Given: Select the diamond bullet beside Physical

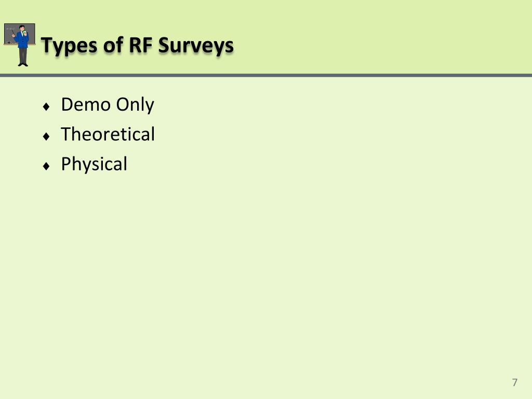Looking at the screenshot, I should 46,166.
